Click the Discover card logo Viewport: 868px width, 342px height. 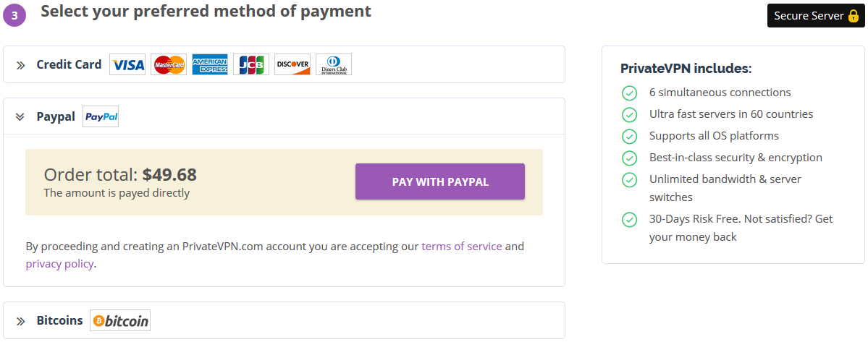(292, 64)
